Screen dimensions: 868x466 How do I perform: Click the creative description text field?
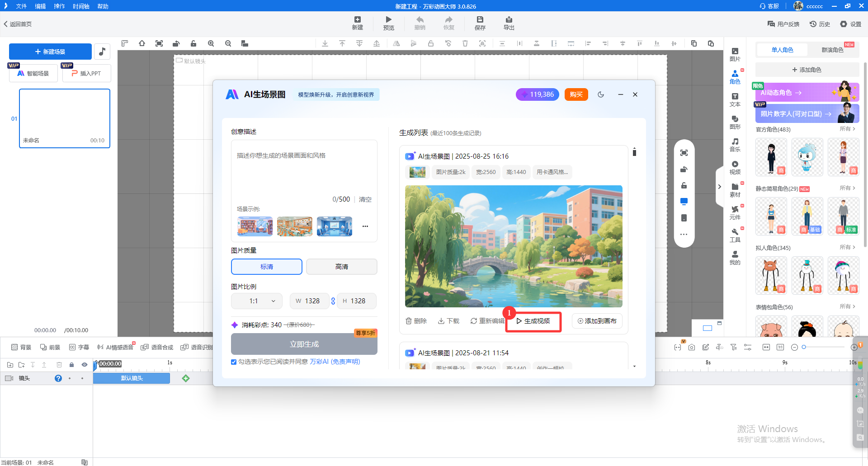304,172
